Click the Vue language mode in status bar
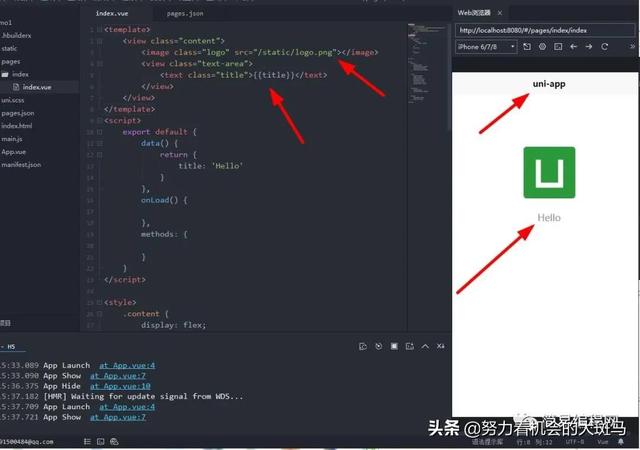The width and height of the screenshot is (640, 450). (x=603, y=442)
